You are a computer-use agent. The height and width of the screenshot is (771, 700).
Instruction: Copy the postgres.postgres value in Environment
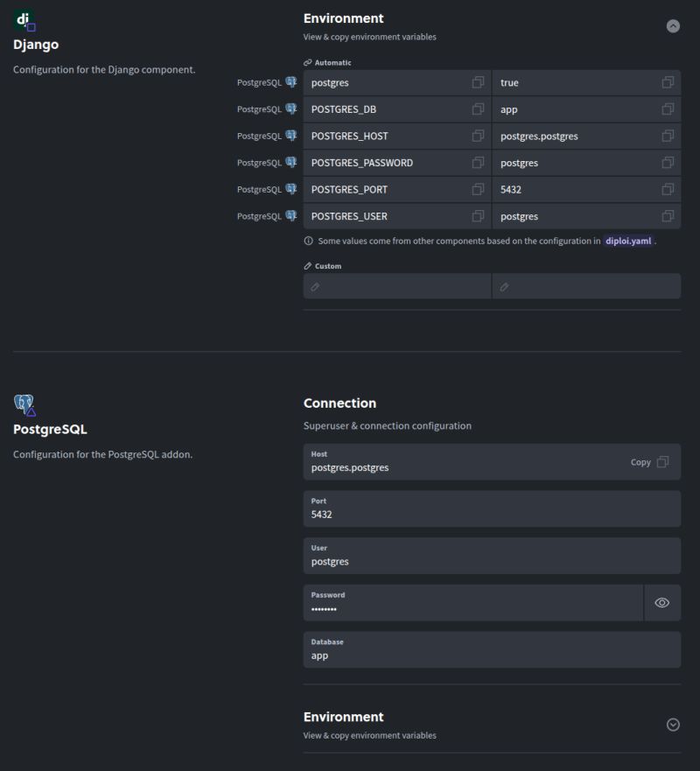[x=668, y=137]
